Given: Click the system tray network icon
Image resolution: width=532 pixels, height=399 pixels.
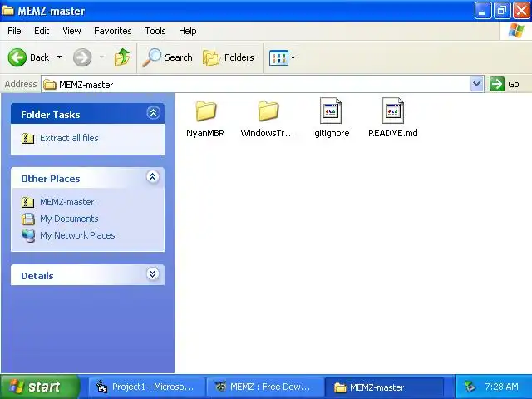Looking at the screenshot, I should click(x=470, y=387).
